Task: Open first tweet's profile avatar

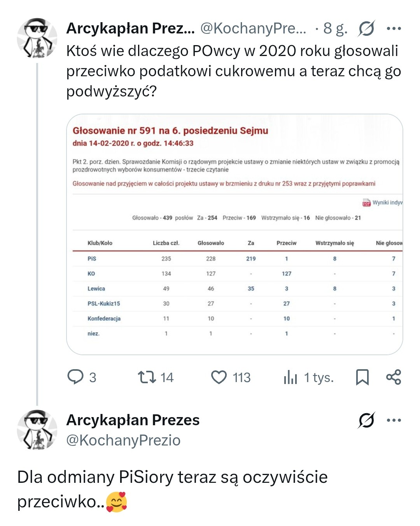Action: point(37,38)
